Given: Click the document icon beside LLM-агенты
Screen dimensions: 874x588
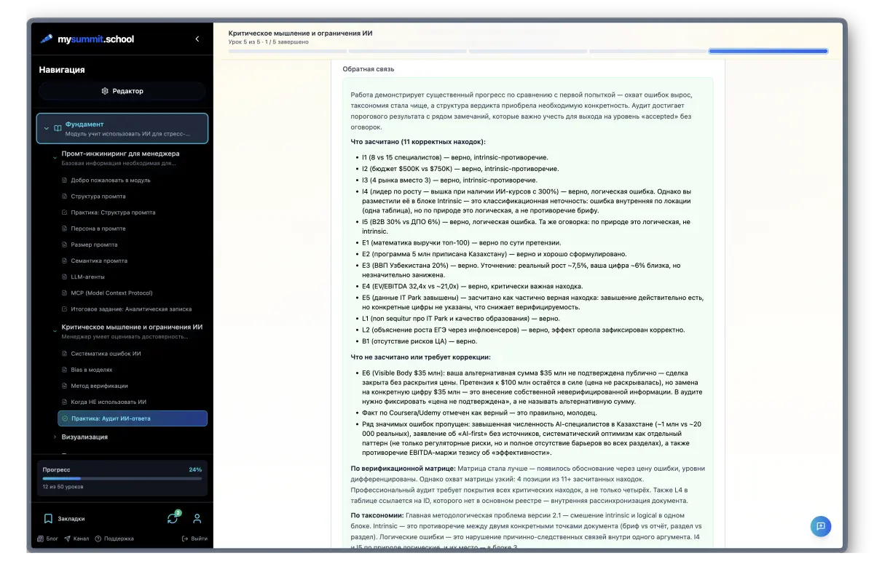Looking at the screenshot, I should coord(64,277).
